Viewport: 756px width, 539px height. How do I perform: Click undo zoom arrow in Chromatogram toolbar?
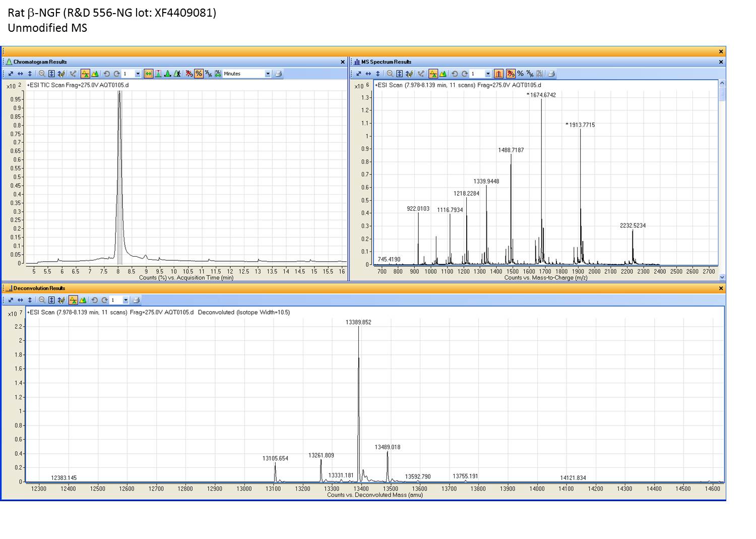coord(106,74)
